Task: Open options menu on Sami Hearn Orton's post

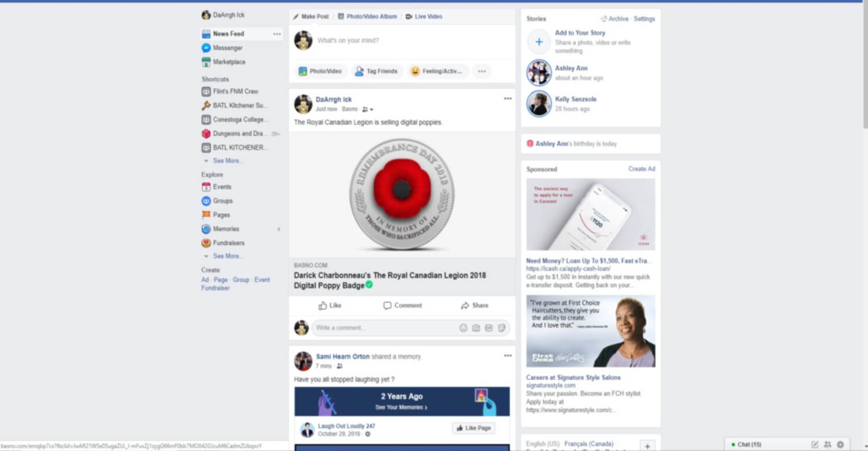Action: pyautogui.click(x=507, y=355)
